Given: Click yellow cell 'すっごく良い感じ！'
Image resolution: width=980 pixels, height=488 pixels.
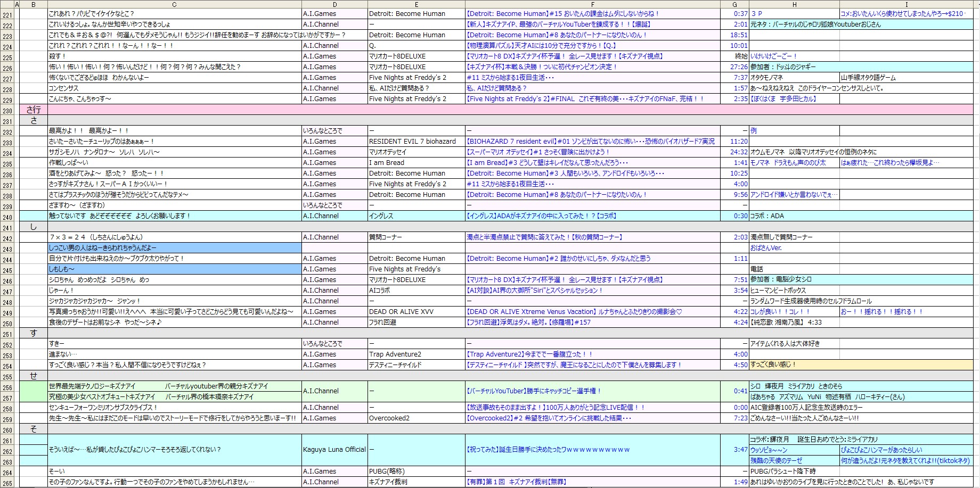Looking at the screenshot, I should coord(861,365).
